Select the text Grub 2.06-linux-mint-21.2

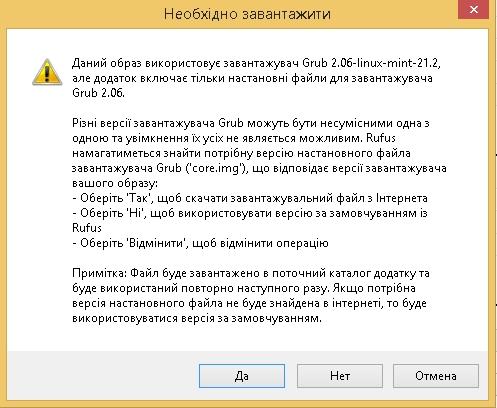coord(371,63)
